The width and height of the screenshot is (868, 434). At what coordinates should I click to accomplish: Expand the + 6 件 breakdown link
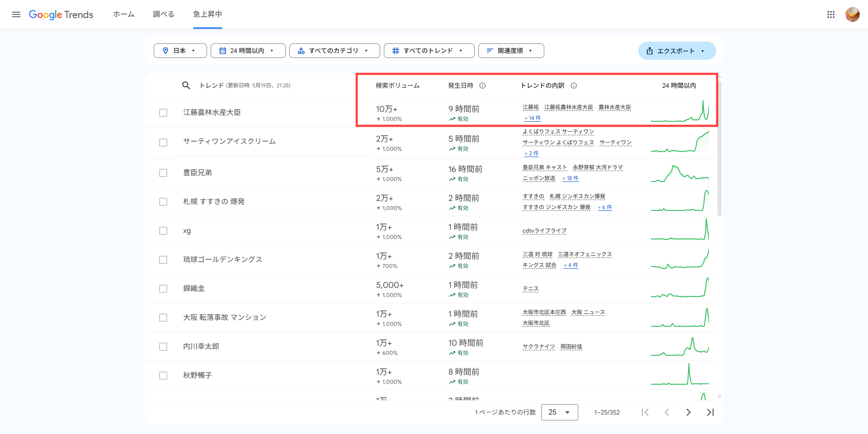click(605, 207)
